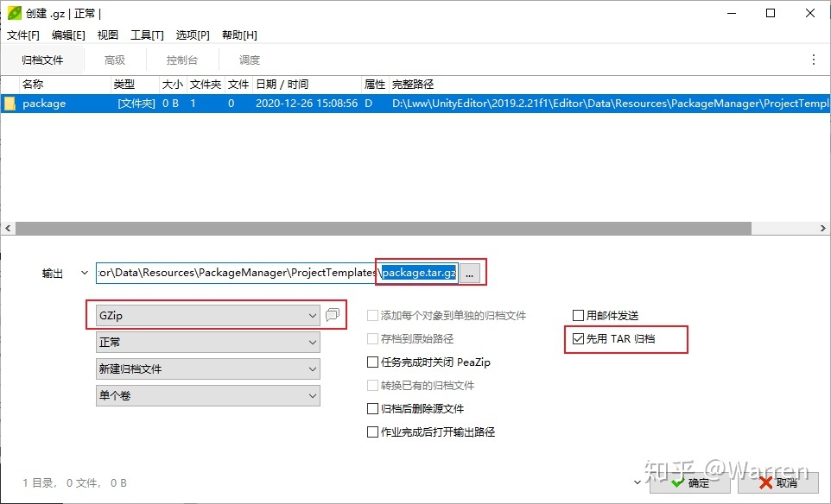Switch to the 调度 tab
This screenshot has height=504, width=831.
click(x=250, y=60)
